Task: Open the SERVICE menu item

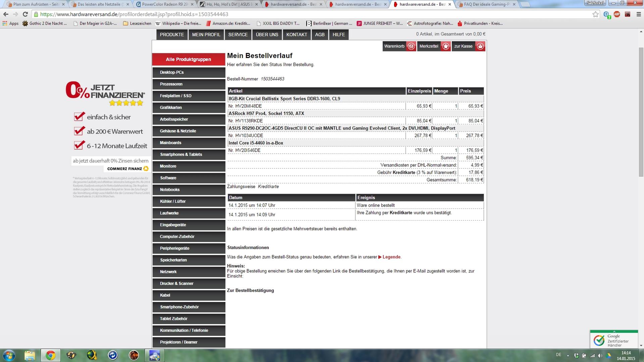Action: 238,35
